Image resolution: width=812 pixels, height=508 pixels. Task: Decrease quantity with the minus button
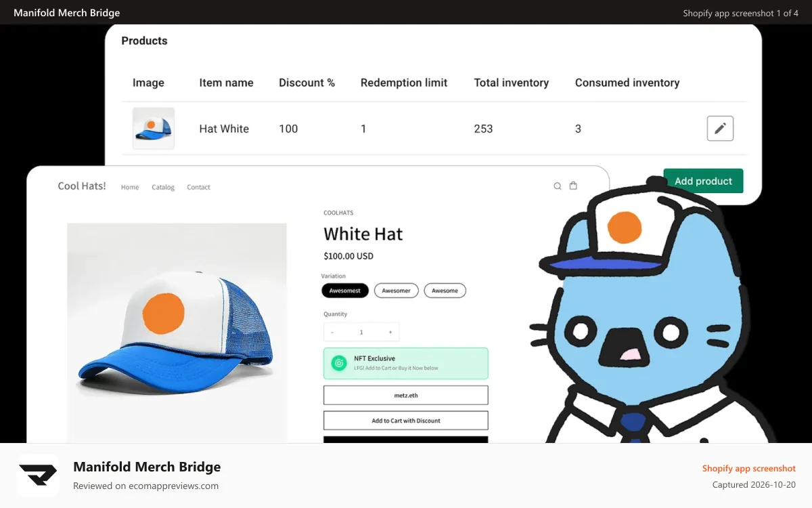(x=332, y=332)
